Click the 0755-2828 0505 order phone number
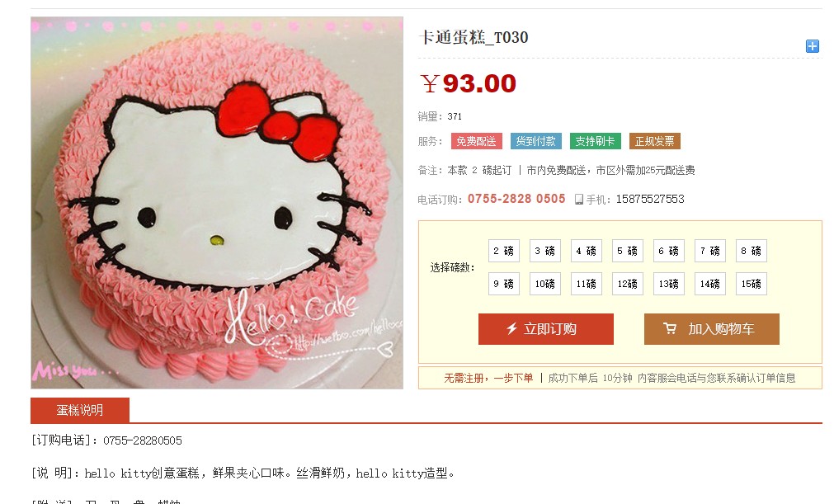The image size is (834, 504). [516, 199]
